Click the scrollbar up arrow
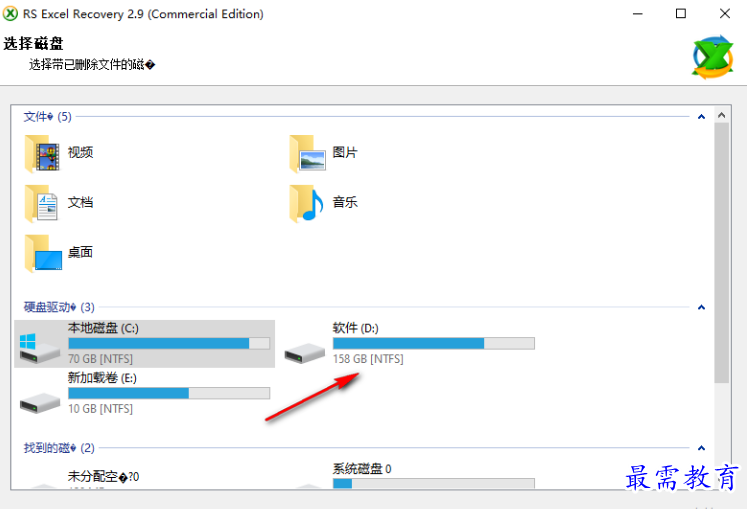 (722, 117)
